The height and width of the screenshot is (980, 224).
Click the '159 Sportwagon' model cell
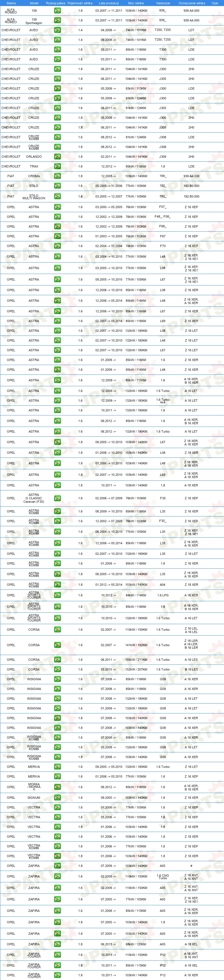(x=34, y=21)
